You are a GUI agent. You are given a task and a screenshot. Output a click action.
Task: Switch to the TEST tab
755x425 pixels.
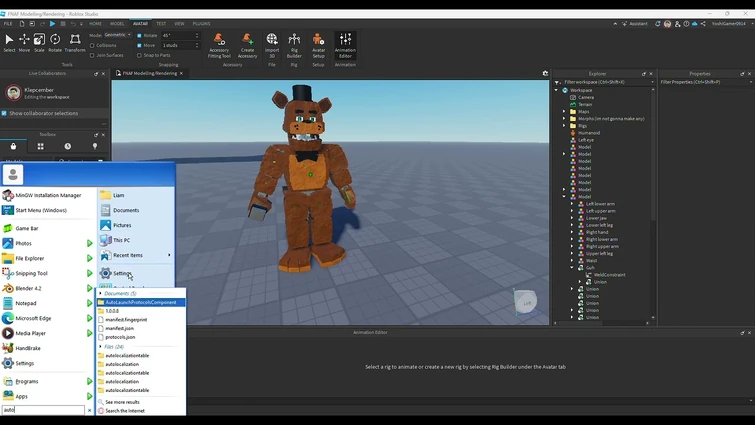tap(161, 24)
